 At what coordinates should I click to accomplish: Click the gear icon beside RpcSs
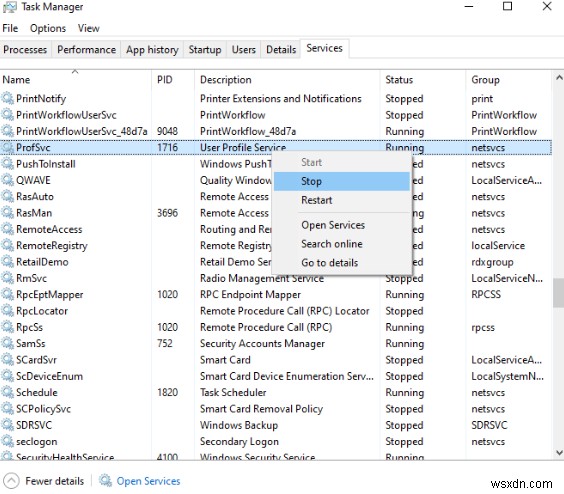[7, 327]
